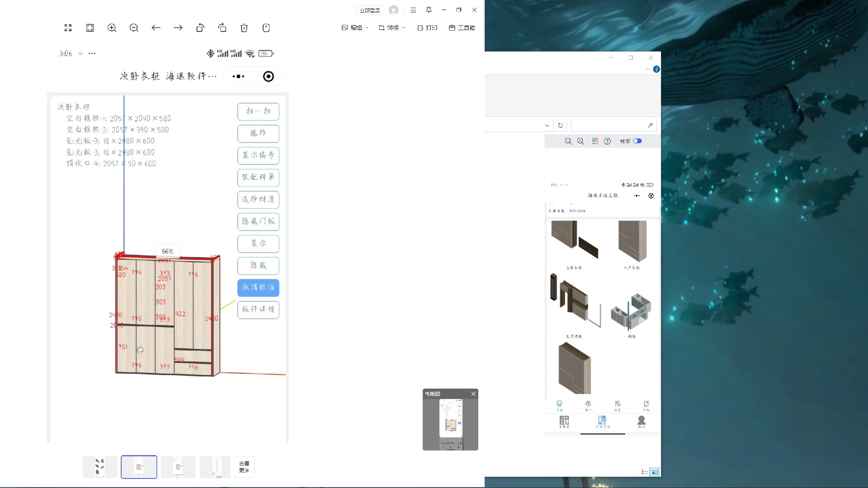Delete the current image with the trash icon
Viewport: 868px width, 488px height.
pyautogui.click(x=244, y=28)
